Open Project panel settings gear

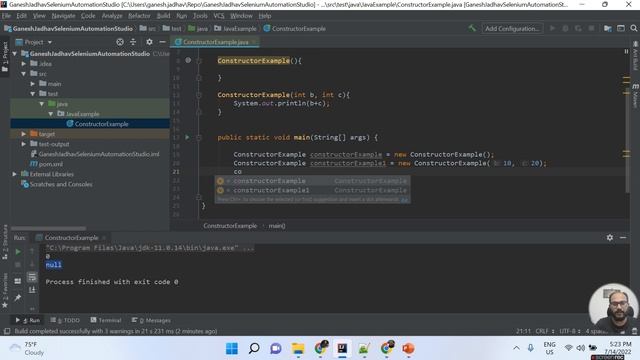coord(149,42)
